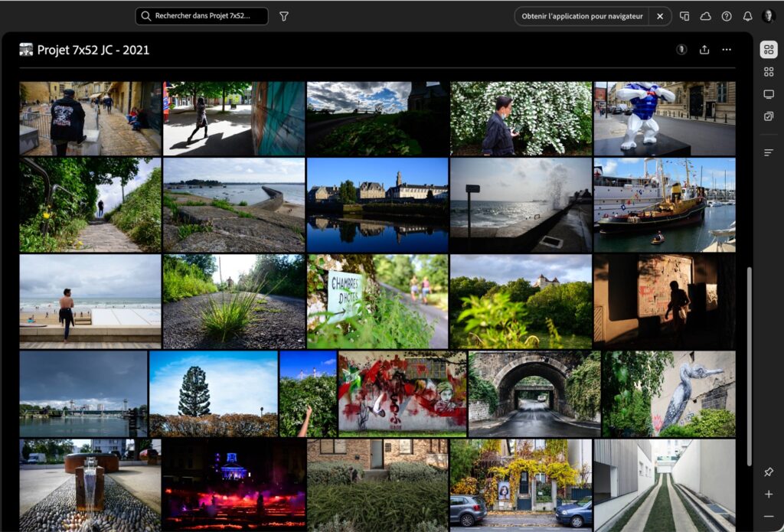Screen dimensions: 784x532
Task: Toggle the highlighted photo grid view
Action: 769,50
